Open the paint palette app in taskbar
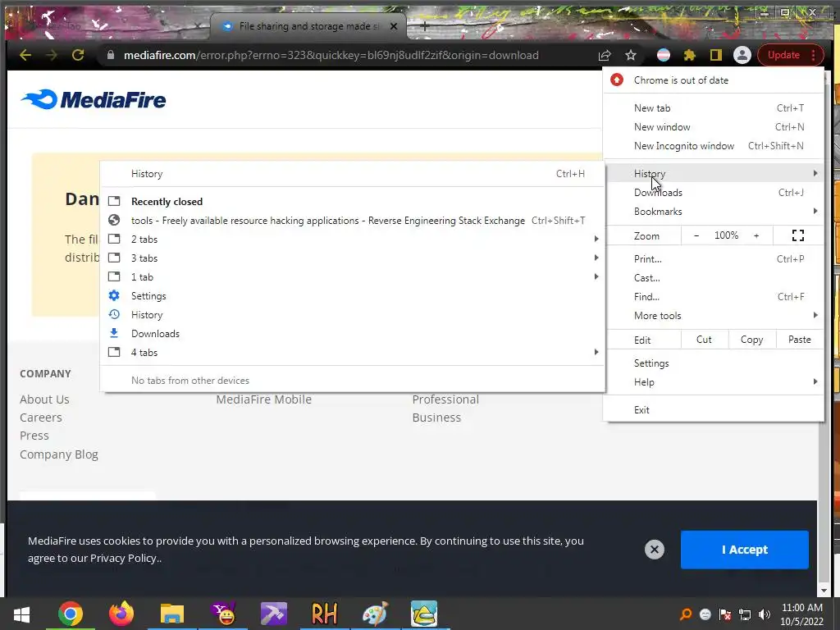Image resolution: width=840 pixels, height=630 pixels. click(375, 614)
